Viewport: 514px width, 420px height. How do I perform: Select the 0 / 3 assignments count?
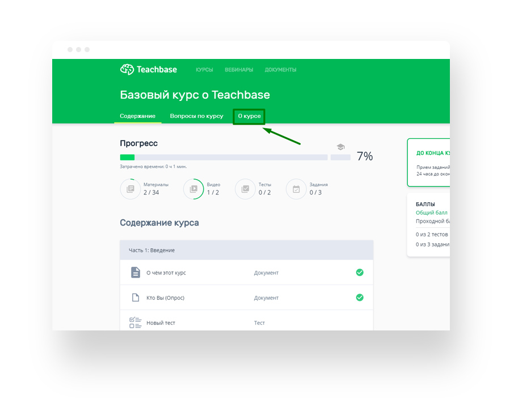315,193
